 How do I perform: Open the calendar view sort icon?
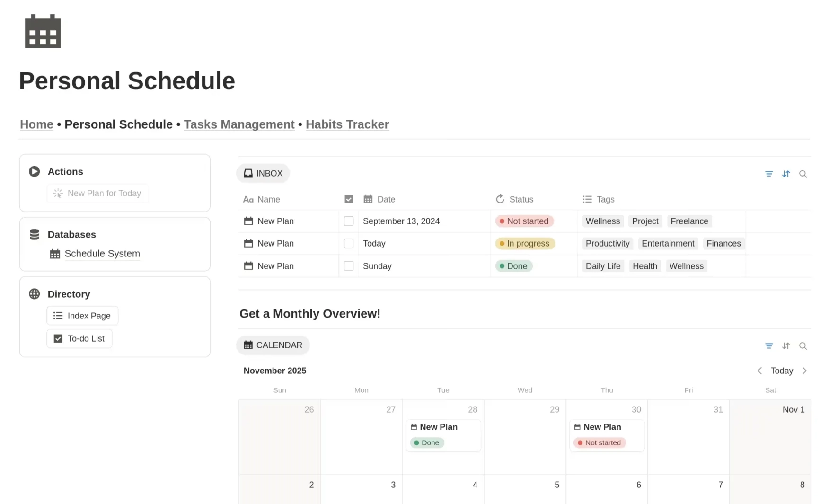pos(786,346)
